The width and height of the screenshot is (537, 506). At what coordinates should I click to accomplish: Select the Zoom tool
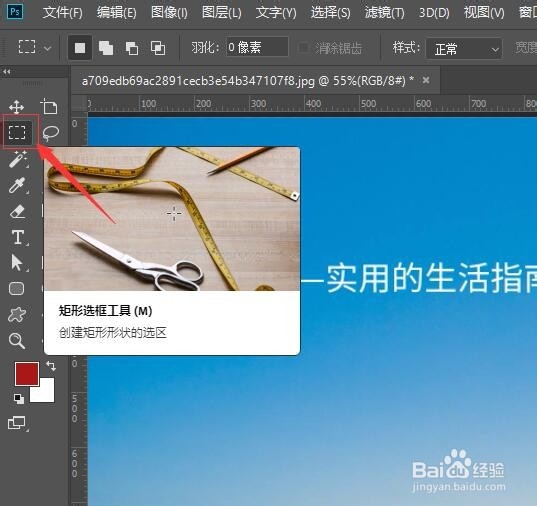[x=17, y=341]
